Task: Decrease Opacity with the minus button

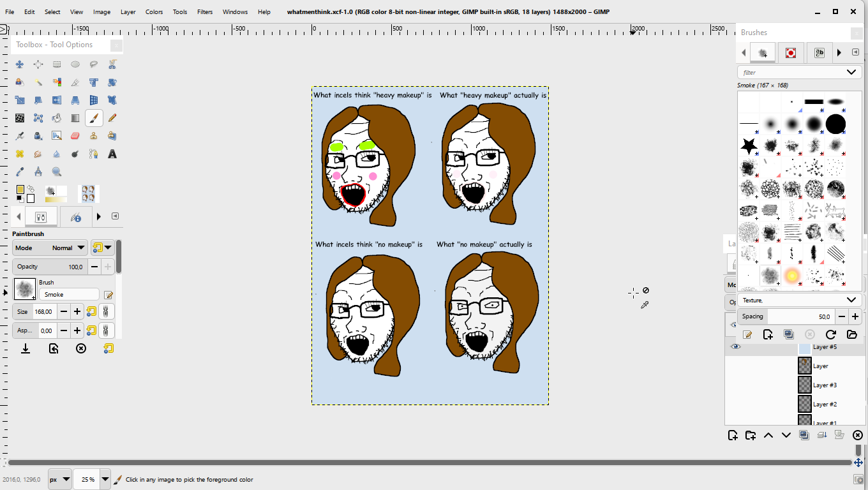Action: tap(94, 267)
